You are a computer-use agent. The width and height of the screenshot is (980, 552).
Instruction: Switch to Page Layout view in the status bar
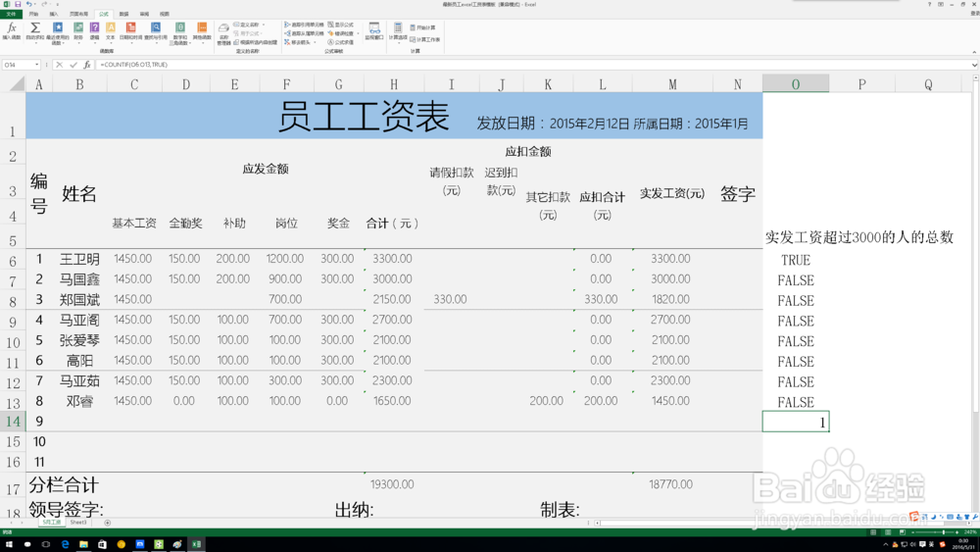click(x=888, y=532)
